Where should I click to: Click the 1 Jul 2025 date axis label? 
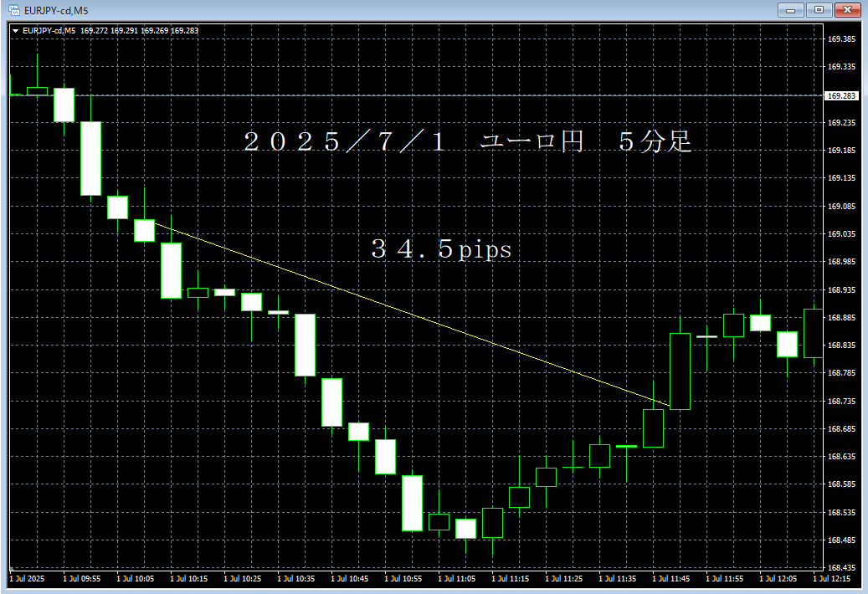[x=27, y=578]
